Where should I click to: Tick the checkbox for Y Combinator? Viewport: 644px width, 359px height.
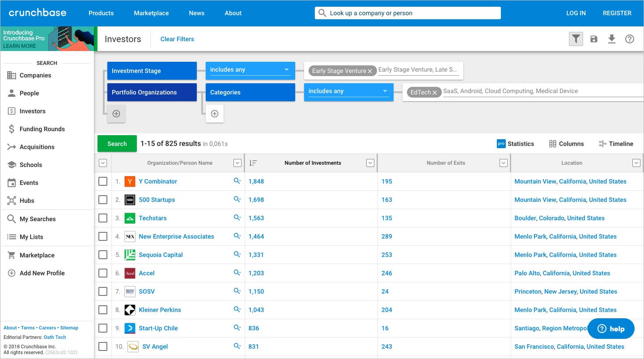pyautogui.click(x=103, y=181)
